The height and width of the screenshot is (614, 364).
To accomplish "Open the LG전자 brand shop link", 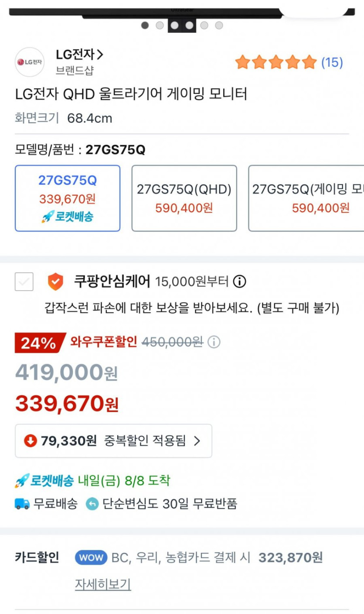I will click(80, 55).
